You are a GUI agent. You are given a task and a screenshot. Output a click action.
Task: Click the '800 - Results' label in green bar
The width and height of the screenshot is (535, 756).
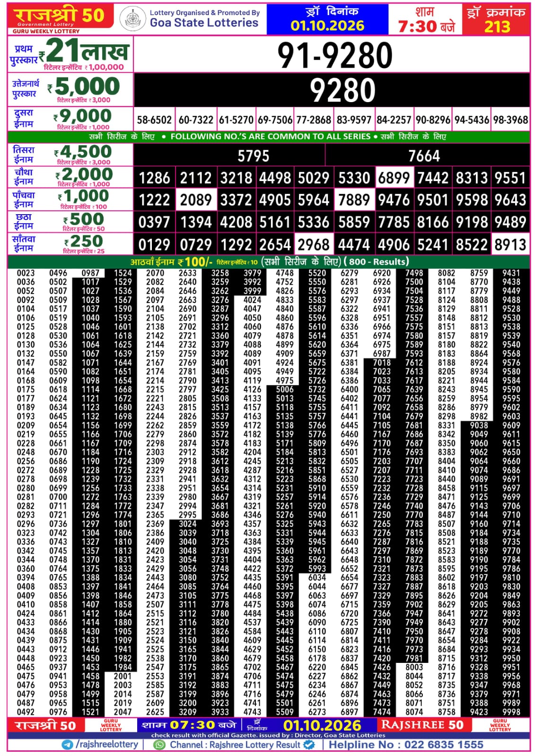377,261
